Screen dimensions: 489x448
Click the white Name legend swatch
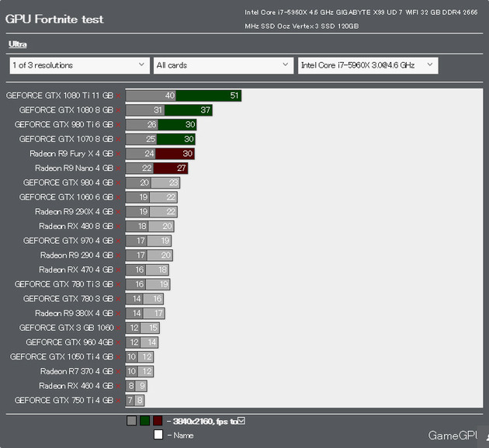tap(158, 435)
